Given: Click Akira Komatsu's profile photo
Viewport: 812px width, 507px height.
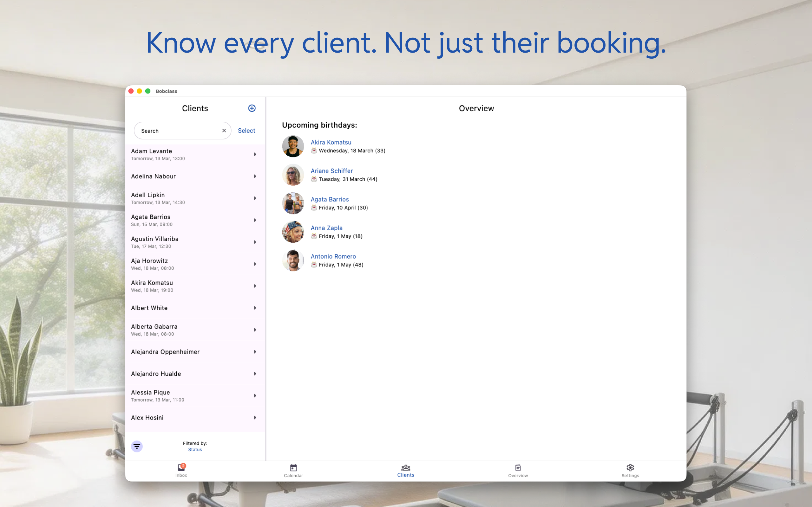Looking at the screenshot, I should pyautogui.click(x=293, y=146).
